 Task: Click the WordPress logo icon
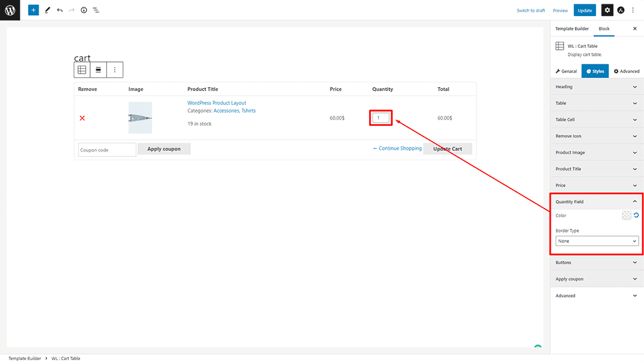coord(10,10)
